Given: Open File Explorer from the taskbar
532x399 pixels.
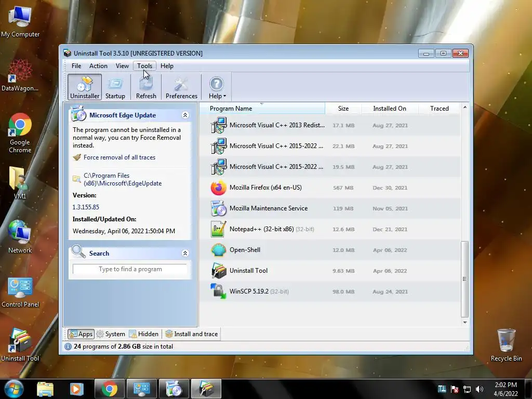Looking at the screenshot, I should pyautogui.click(x=45, y=389).
